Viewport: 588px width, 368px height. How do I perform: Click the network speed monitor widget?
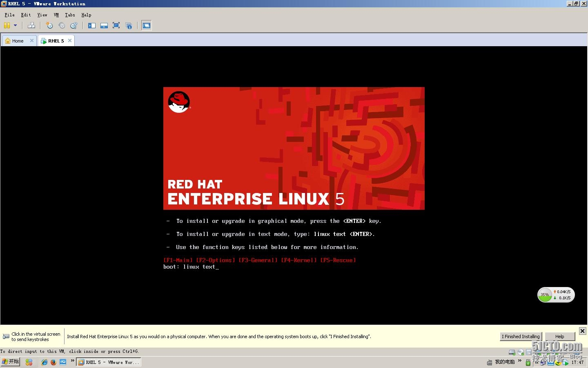pos(556,295)
